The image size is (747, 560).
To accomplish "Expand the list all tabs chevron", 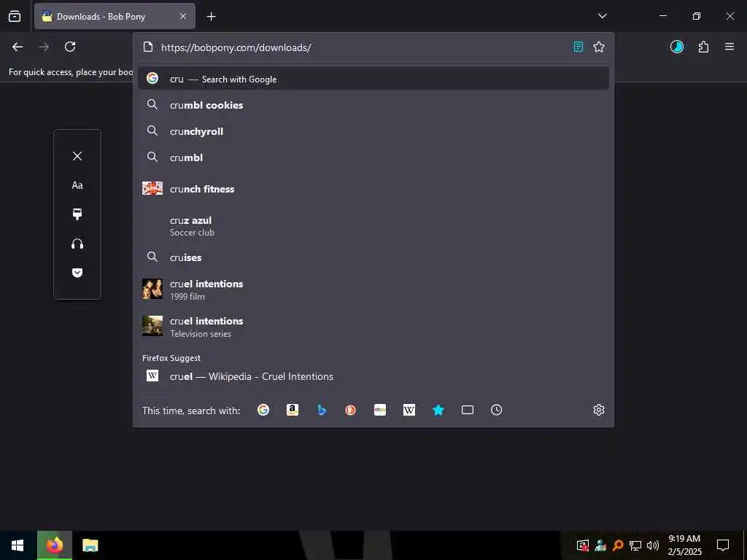I will coord(602,16).
